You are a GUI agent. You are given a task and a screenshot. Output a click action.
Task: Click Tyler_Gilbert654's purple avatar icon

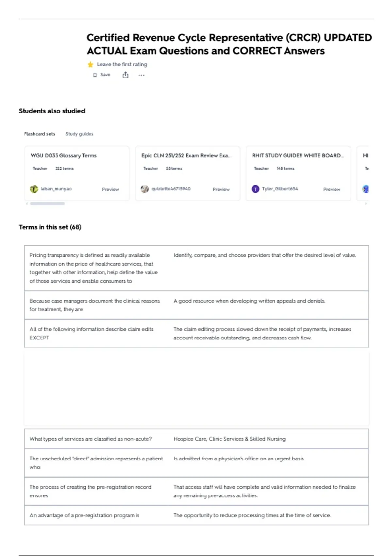(x=255, y=189)
